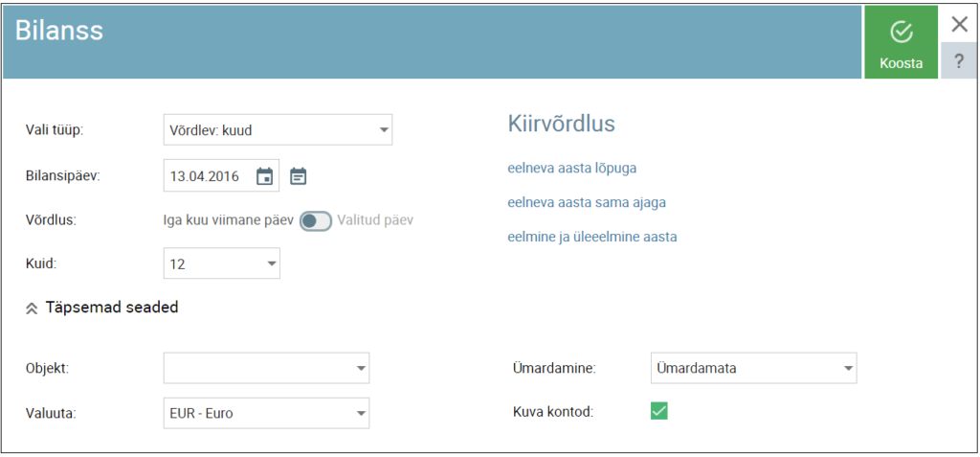Open the calendar picker beside the date field
Image resolution: width=980 pixels, height=457 pixels.
coord(265,176)
